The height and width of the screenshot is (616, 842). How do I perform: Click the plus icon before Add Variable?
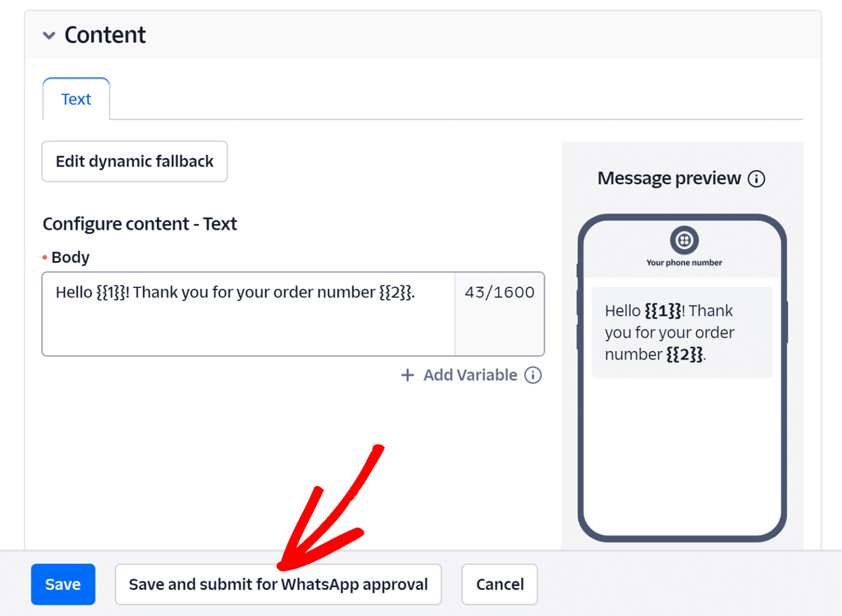point(408,375)
